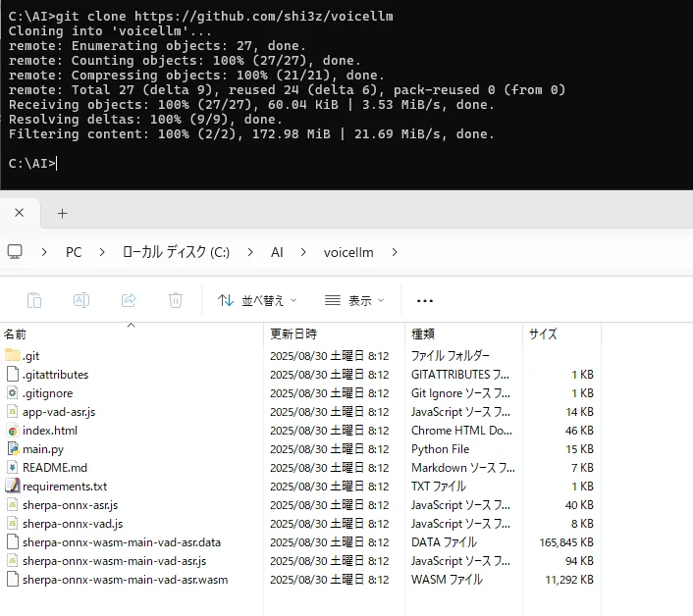Click the AI folder in the breadcrumb

tap(277, 252)
